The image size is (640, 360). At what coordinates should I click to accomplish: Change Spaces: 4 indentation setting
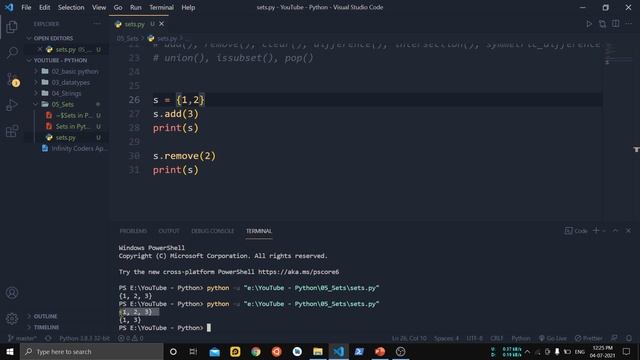[x=446, y=338]
